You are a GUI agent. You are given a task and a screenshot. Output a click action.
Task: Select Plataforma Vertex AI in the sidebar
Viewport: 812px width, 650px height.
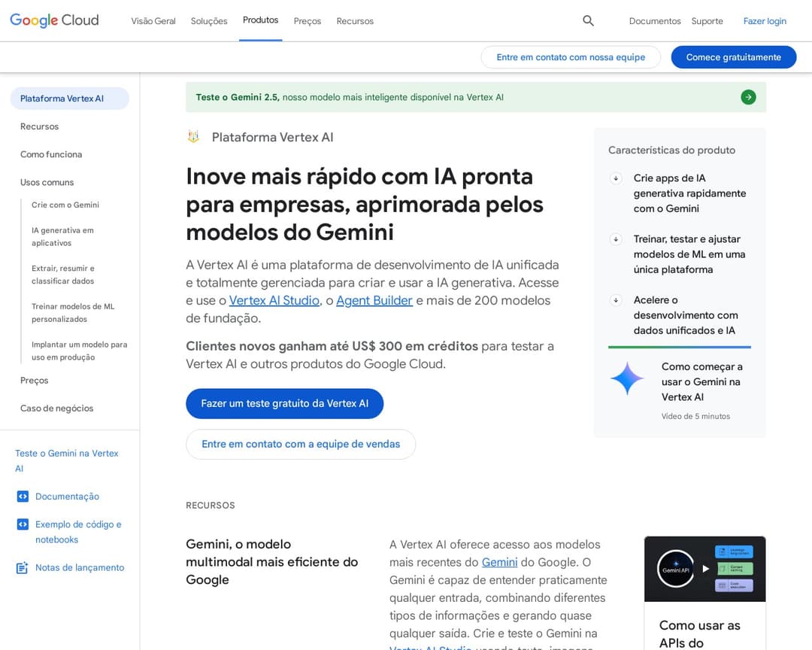[70, 99]
